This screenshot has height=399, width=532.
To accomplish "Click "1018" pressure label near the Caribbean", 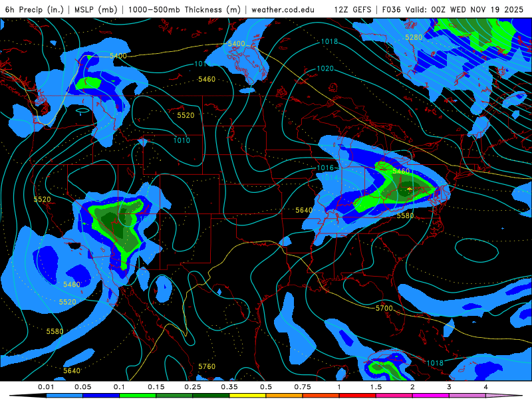I will coord(435,363).
